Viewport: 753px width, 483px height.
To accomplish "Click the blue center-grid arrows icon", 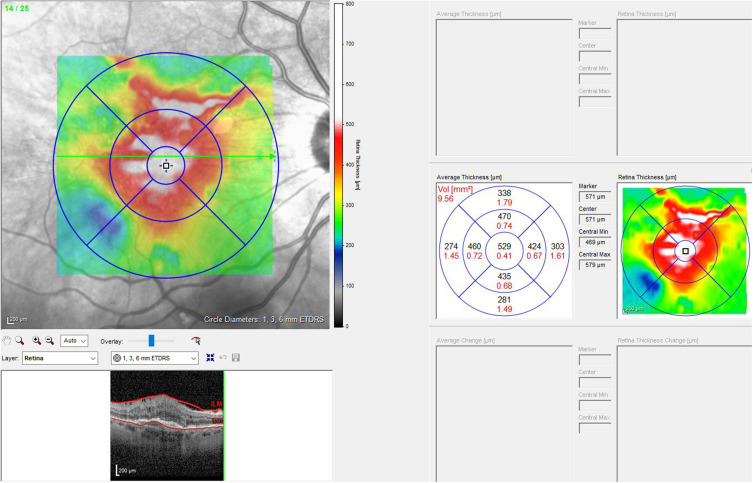I will tap(211, 357).
